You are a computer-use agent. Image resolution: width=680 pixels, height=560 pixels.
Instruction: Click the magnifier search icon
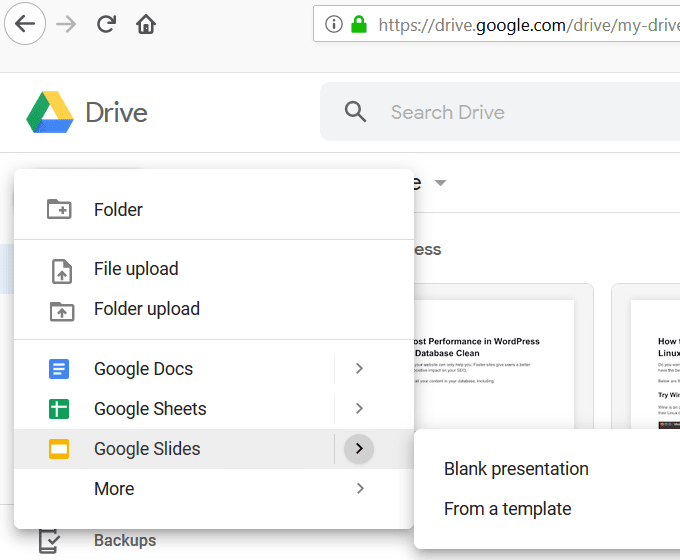[x=355, y=112]
